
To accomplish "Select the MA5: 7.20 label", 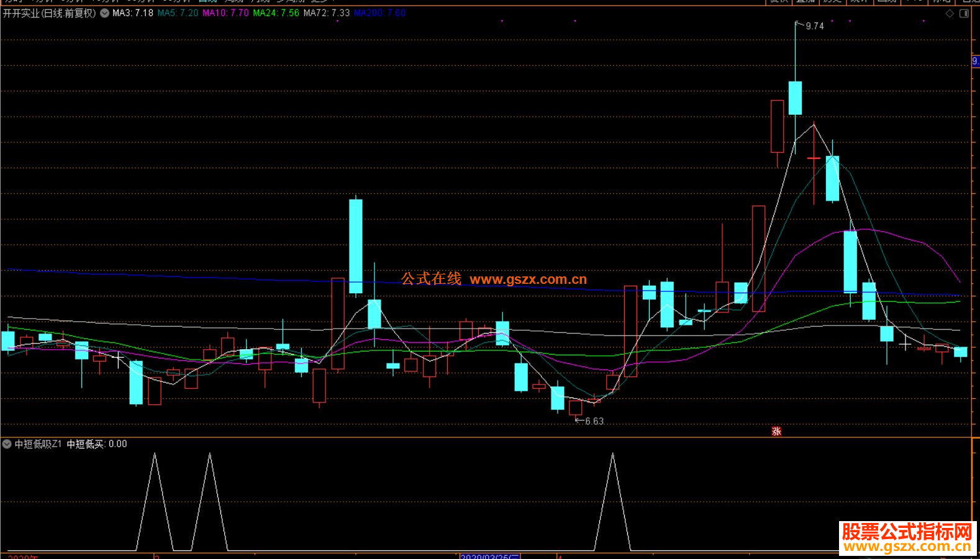I will point(178,13).
